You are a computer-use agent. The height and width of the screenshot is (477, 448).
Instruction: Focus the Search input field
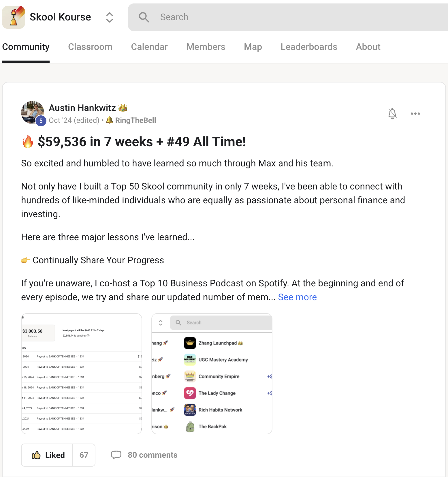coord(288,17)
